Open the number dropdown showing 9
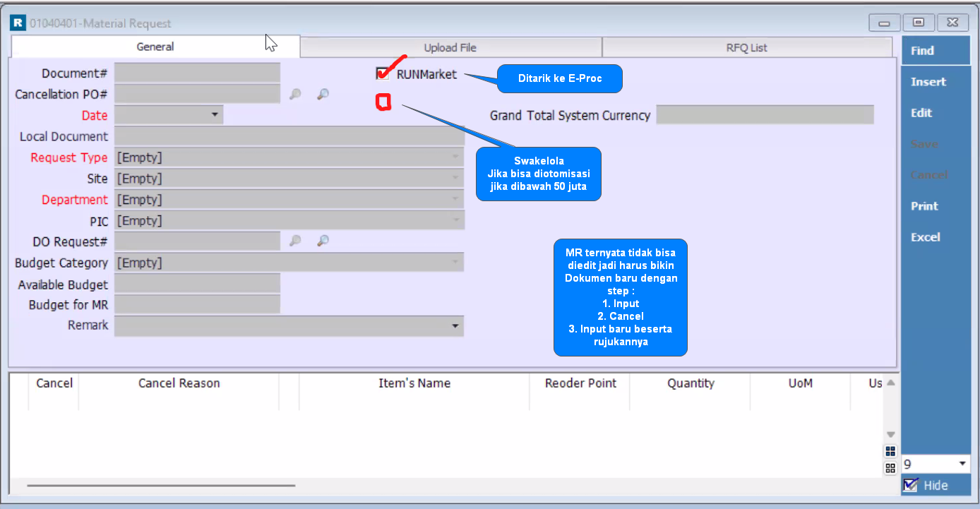This screenshot has width=980, height=509. coord(962,464)
